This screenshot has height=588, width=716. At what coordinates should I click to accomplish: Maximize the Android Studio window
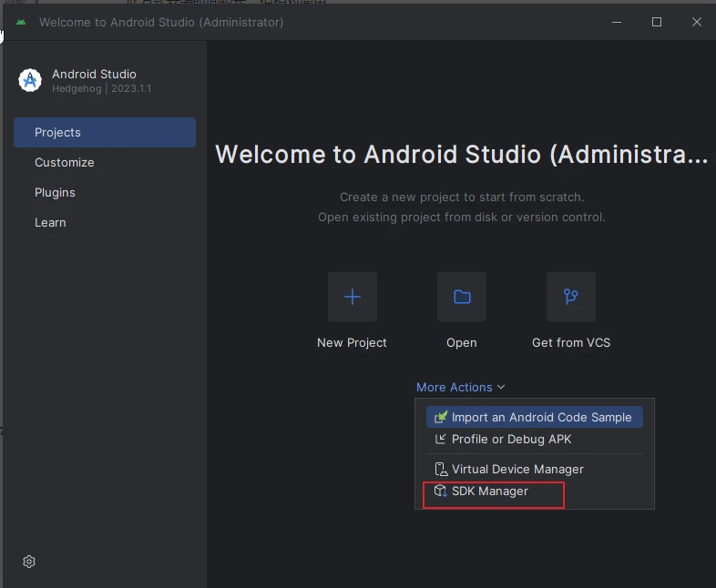(657, 22)
